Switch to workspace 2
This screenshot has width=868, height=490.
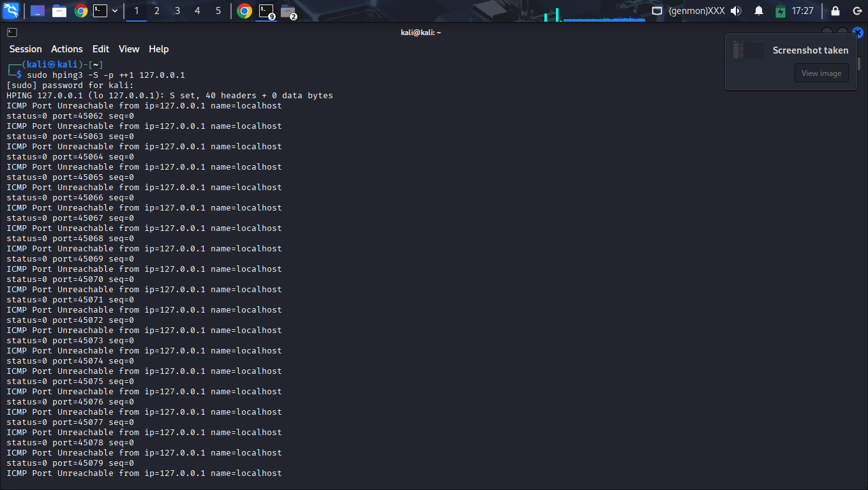(x=157, y=11)
